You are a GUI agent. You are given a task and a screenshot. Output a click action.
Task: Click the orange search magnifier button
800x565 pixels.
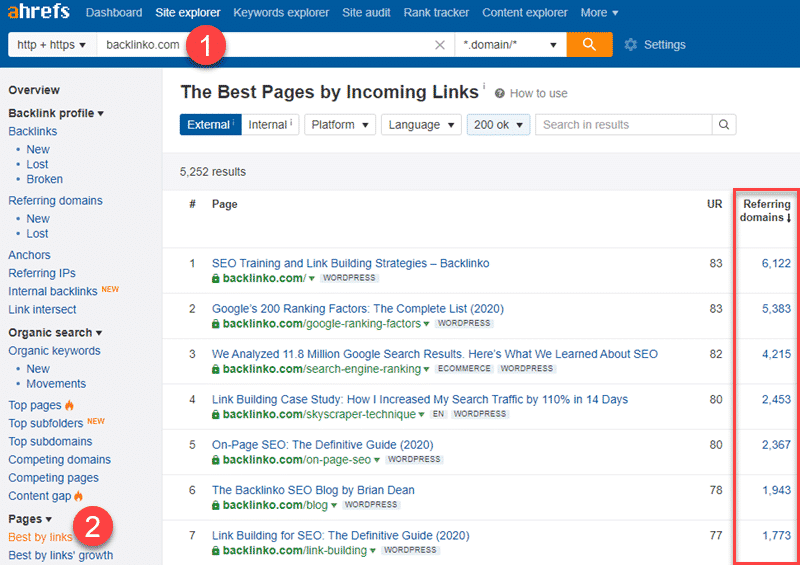[x=589, y=45]
